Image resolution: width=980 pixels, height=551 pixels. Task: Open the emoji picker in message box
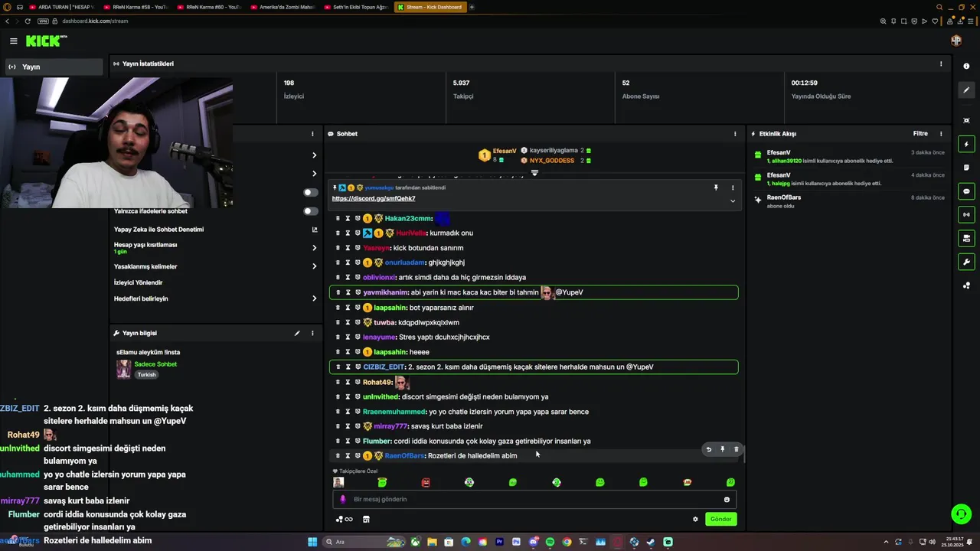(727, 500)
